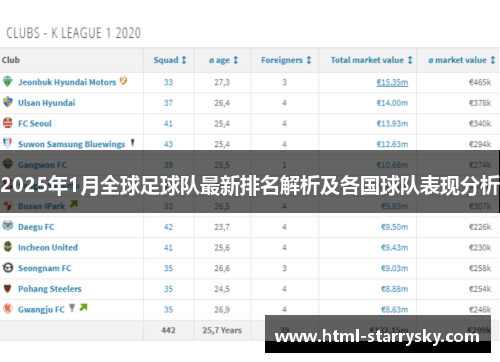This screenshot has width=500, height=362.
Task: Click the Daegu FC club crest
Action: click(x=8, y=226)
